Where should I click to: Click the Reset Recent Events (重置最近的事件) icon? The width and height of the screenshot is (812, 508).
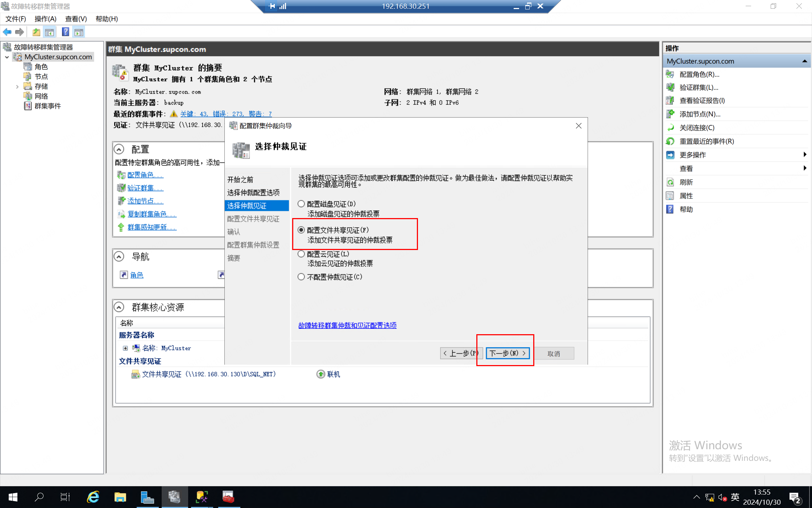[670, 142]
